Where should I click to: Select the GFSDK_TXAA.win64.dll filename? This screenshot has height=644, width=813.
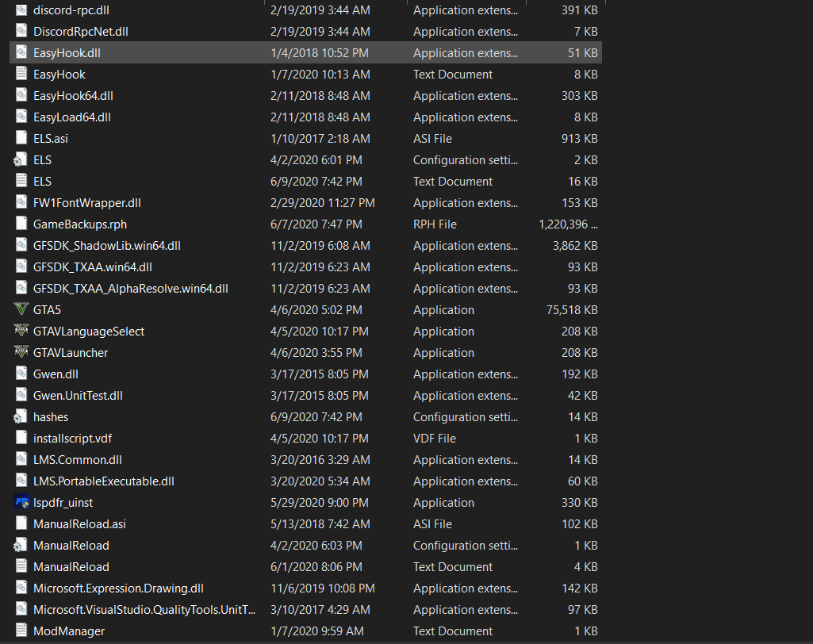click(x=92, y=267)
